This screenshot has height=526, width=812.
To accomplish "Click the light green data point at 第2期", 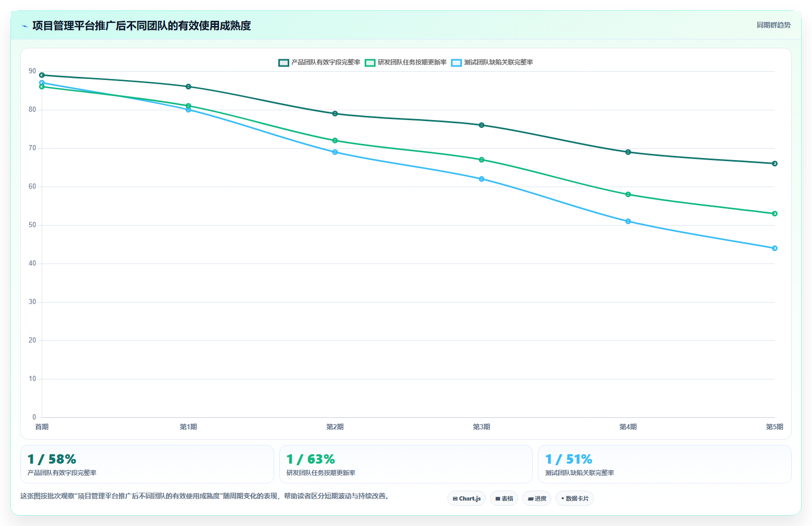I will point(335,140).
